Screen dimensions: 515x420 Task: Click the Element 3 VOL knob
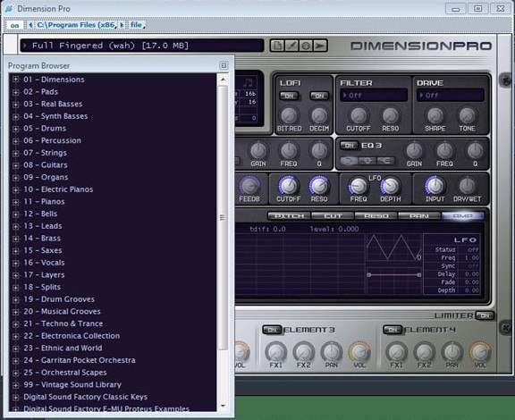359,352
